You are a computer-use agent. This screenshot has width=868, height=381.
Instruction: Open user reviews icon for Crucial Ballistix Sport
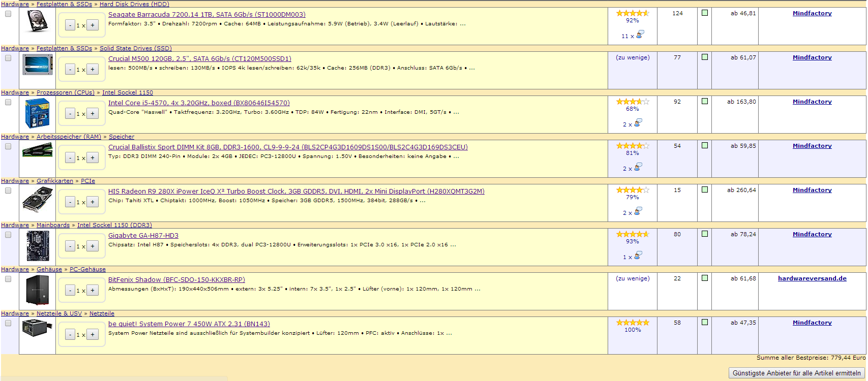click(638, 167)
